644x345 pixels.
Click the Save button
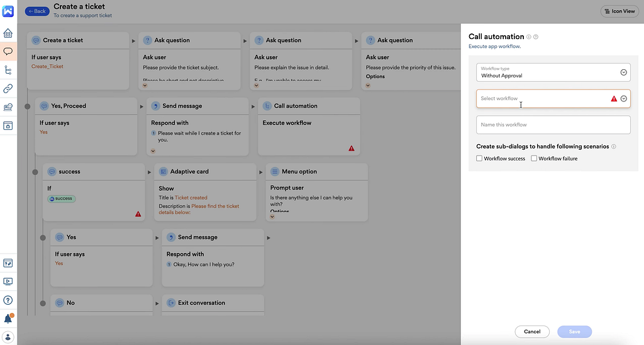click(x=575, y=331)
